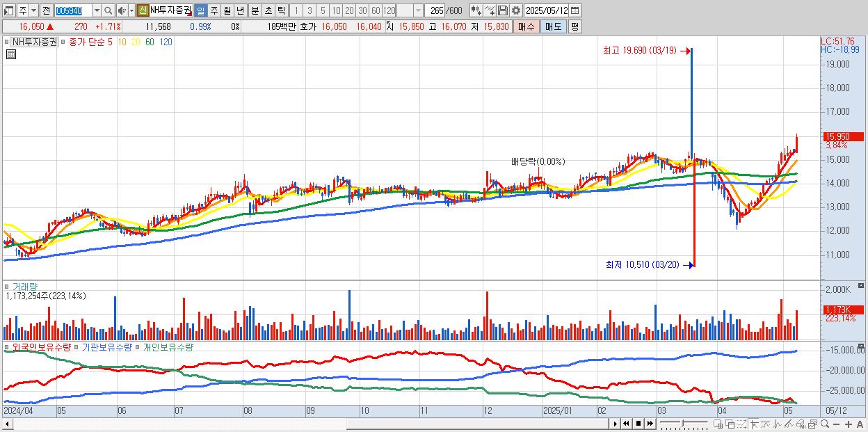Click the stock code input field 005940
The image size is (868, 432).
(x=72, y=10)
